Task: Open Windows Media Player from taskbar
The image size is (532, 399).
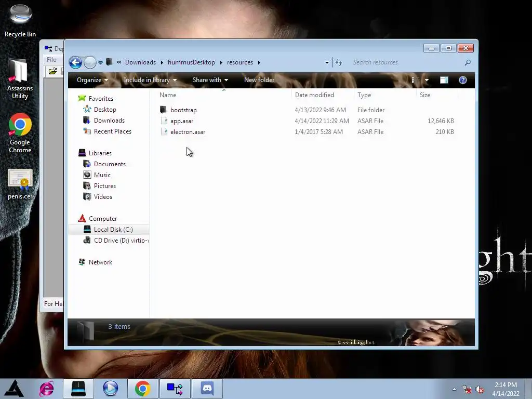Action: point(110,389)
